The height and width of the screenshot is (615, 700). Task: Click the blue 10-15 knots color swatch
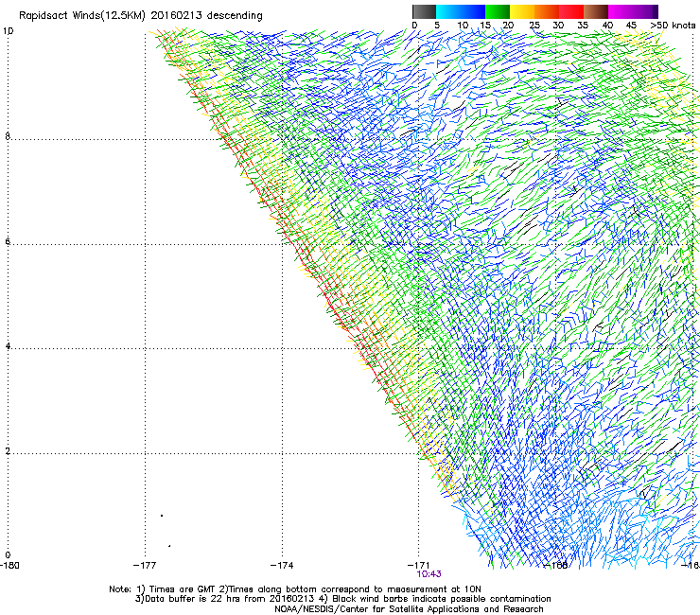[x=473, y=11]
